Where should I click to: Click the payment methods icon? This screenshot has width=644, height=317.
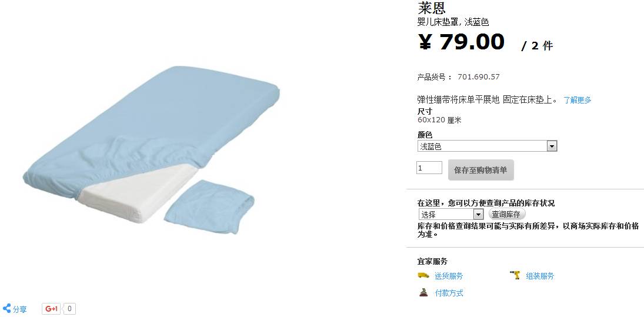point(423,292)
